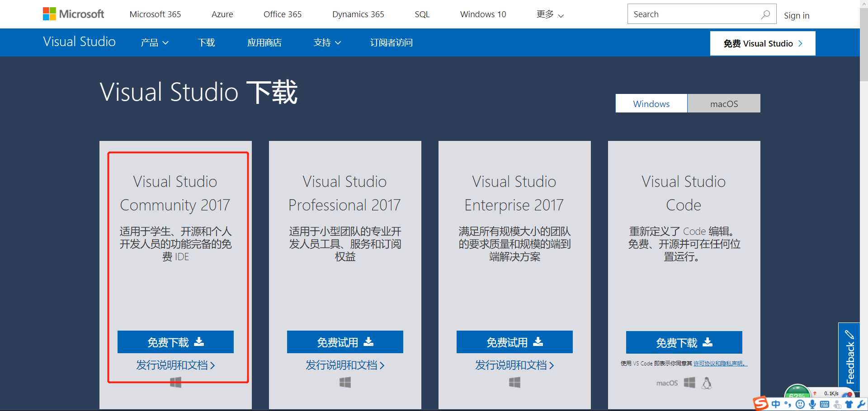868x411 pixels.
Task: Click the Visual Studio brand link
Action: pos(79,42)
